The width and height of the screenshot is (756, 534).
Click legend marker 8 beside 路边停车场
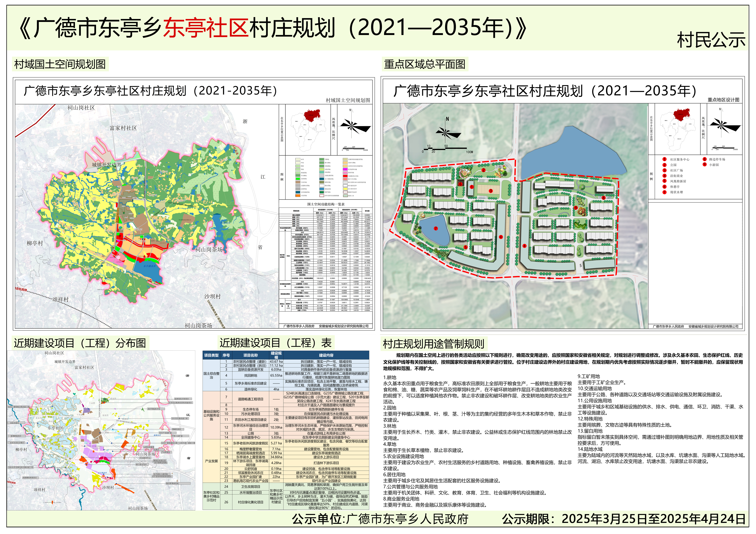point(705,159)
